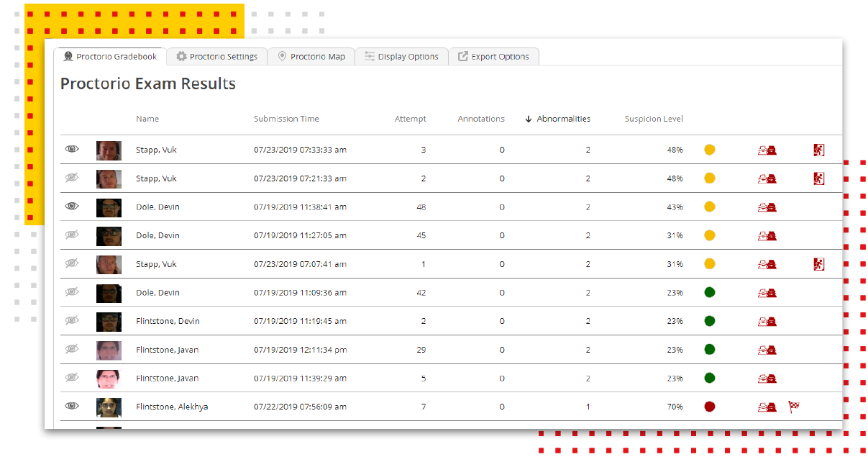Open ID verification icon for Dole attempt 45 row
Image resolution: width=868 pixels, height=457 pixels.
[x=767, y=235]
